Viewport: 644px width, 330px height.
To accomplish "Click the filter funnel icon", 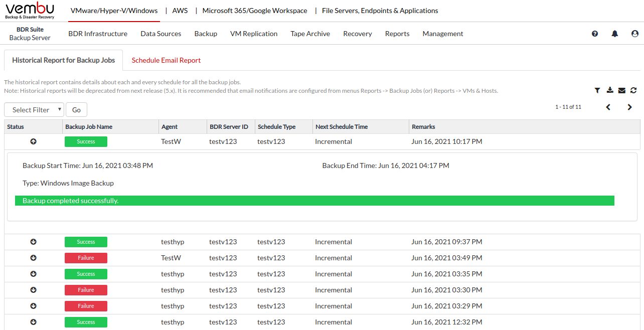I will pos(597,90).
